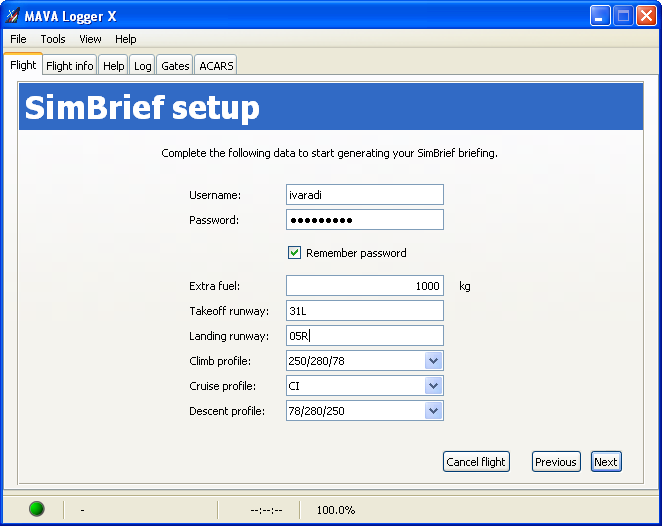Open the File menu
The height and width of the screenshot is (526, 662).
[18, 39]
